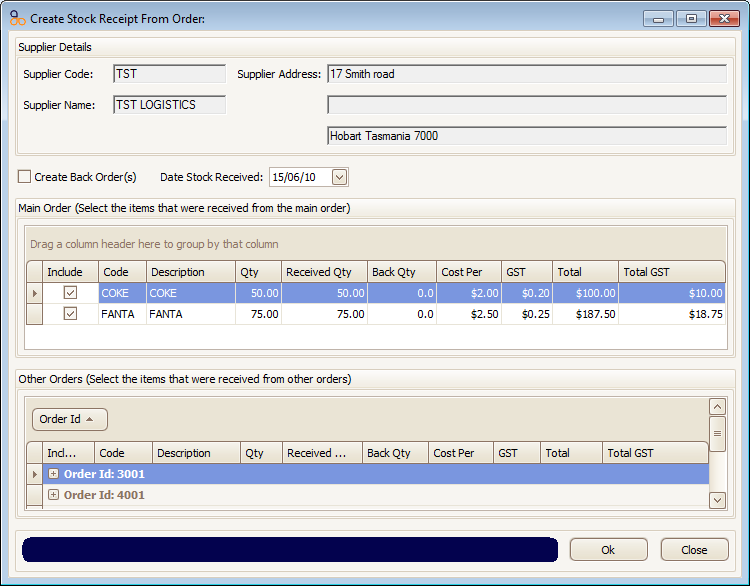Viewport: 750px width, 586px height.
Task: Click the FANTA code cell
Action: [x=122, y=314]
